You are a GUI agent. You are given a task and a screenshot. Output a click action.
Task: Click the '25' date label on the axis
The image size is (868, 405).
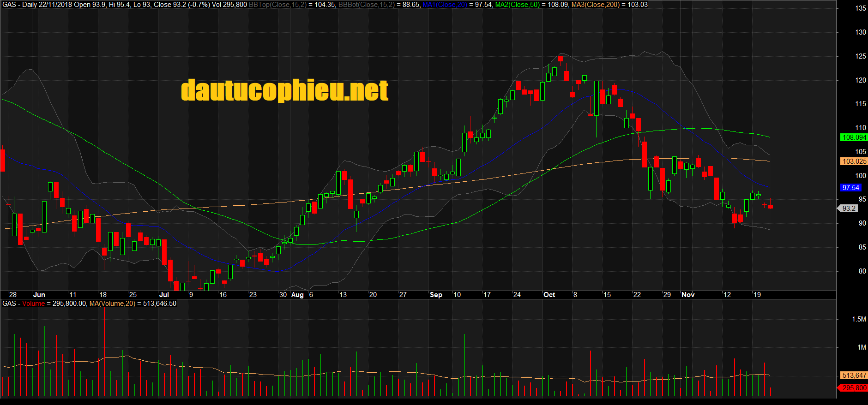pyautogui.click(x=133, y=295)
